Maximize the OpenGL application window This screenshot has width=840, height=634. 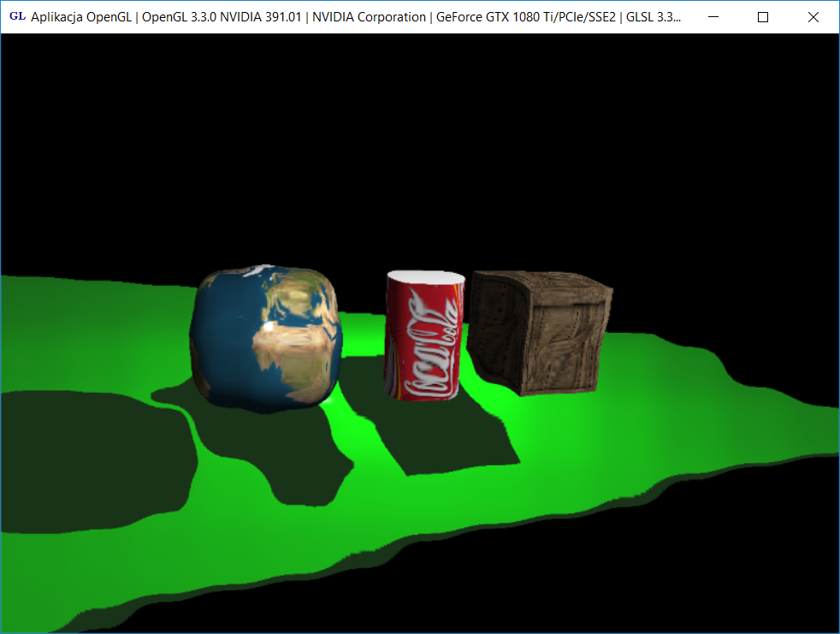(x=764, y=17)
